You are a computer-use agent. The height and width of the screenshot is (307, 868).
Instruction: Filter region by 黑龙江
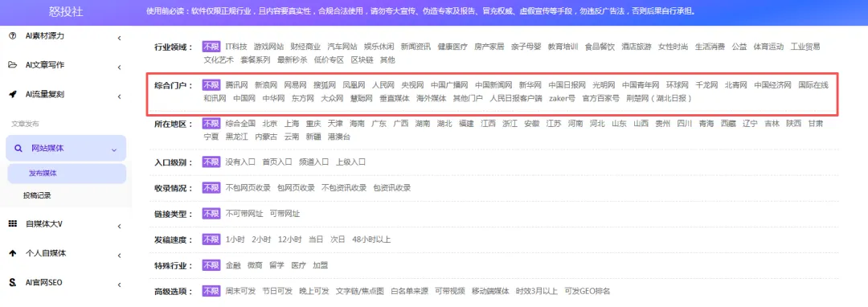click(x=236, y=137)
